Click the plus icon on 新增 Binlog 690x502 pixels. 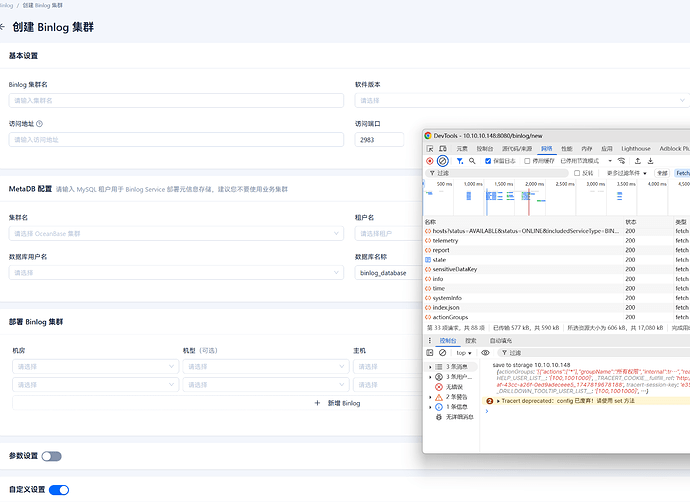click(317, 403)
